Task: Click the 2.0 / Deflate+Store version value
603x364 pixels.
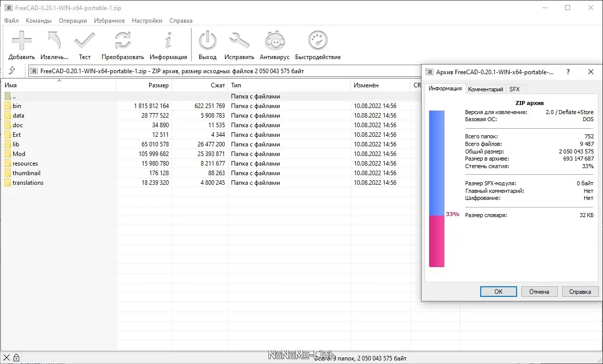Action: [x=570, y=112]
